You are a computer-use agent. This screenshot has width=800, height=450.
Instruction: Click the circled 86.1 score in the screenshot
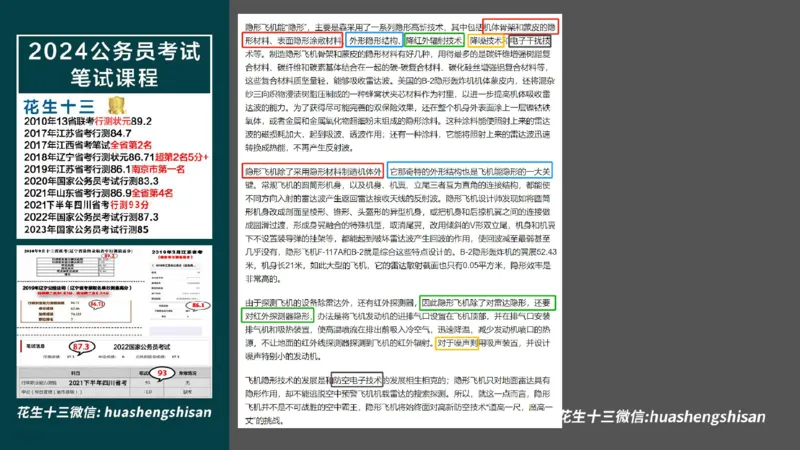pos(198,305)
